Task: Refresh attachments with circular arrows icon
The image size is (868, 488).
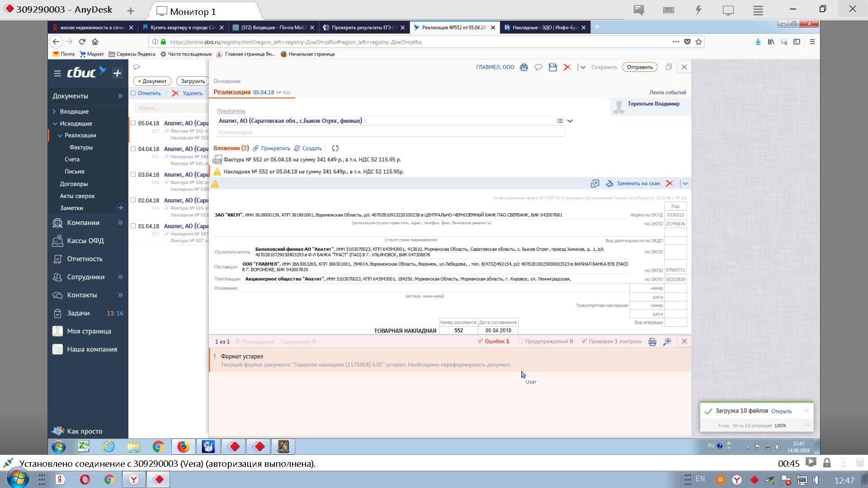Action: (x=335, y=148)
